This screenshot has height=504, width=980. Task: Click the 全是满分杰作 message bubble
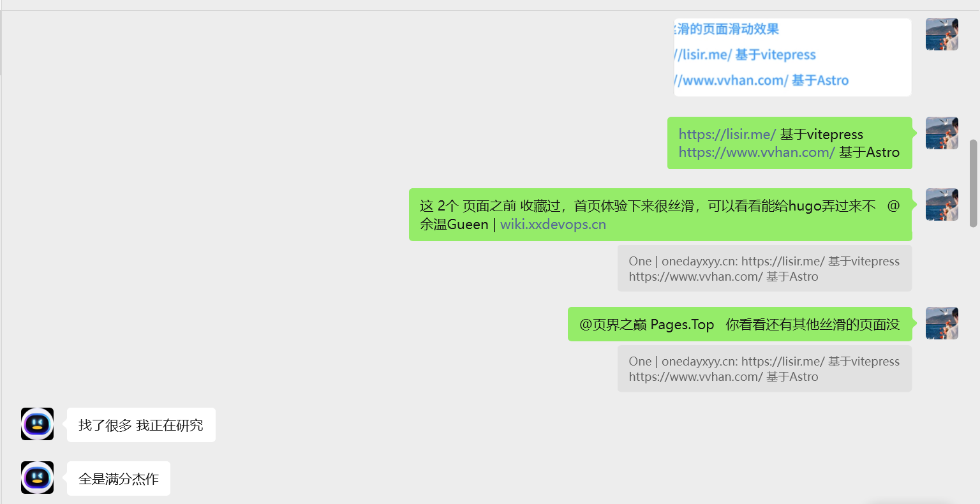(x=119, y=478)
